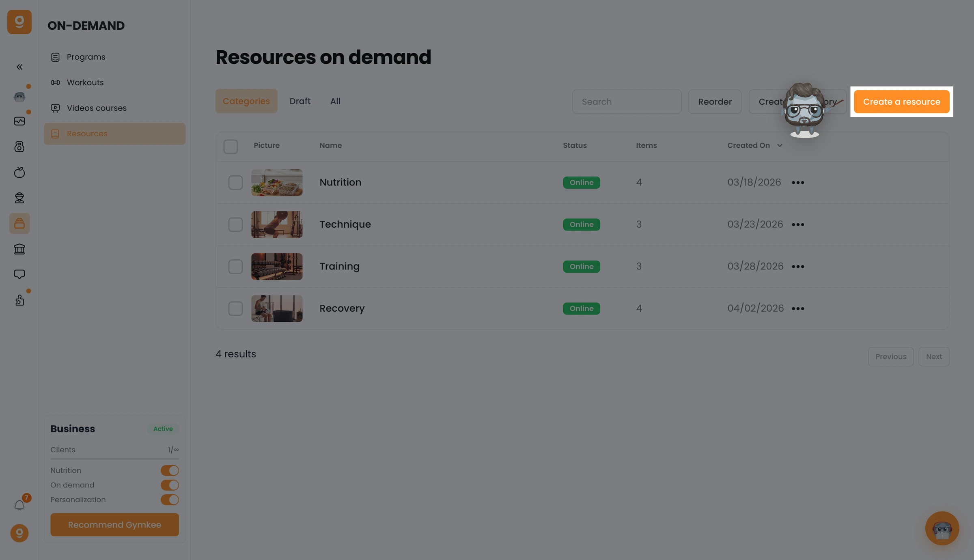The image size is (974, 560).
Task: Check the Technique row checkbox
Action: pos(235,224)
